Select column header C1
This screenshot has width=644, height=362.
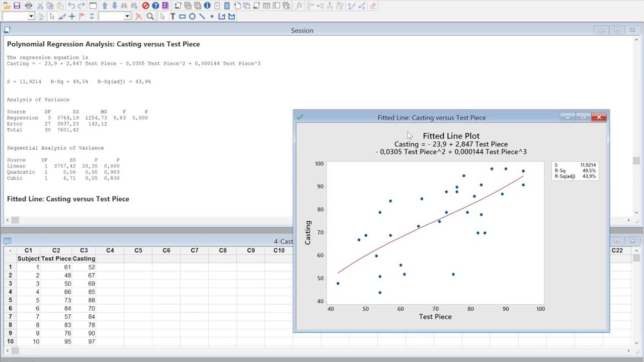28,250
